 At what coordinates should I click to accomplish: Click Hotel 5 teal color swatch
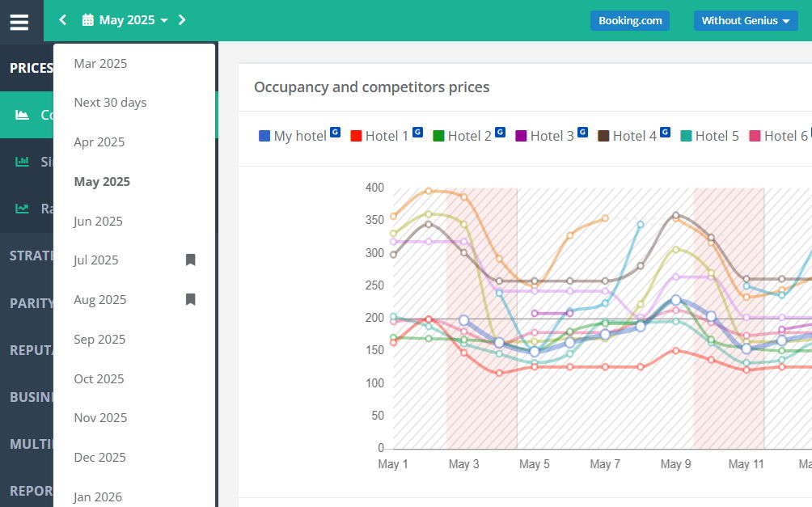686,136
